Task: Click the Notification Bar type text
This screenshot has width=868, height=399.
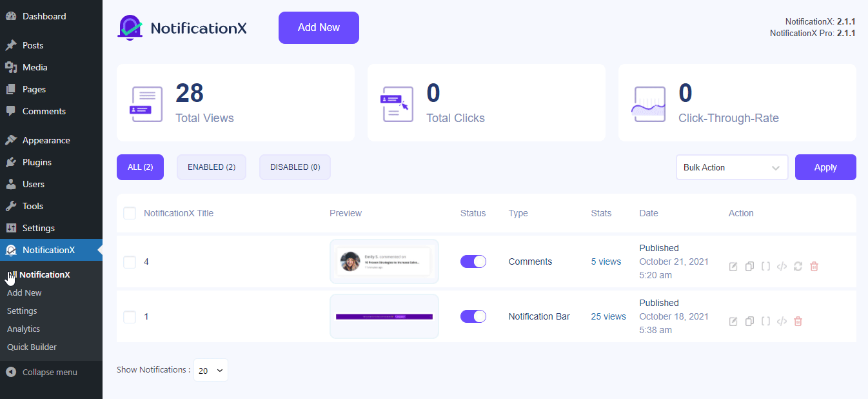Action: click(539, 316)
